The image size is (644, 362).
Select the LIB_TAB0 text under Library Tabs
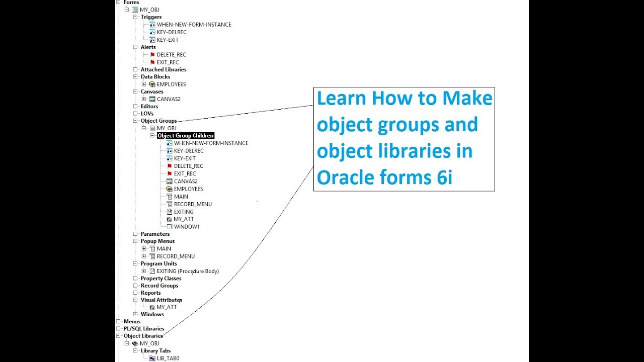[x=168, y=358]
